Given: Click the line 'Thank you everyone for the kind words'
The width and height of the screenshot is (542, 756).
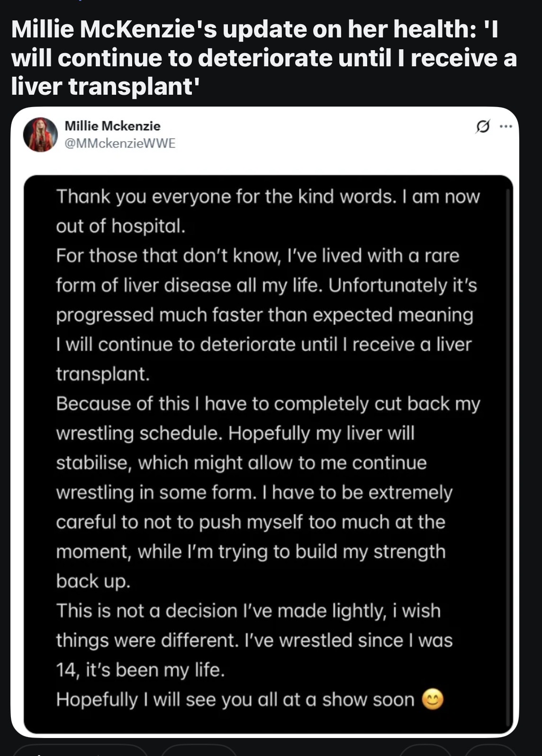Looking at the screenshot, I should 226,196.
